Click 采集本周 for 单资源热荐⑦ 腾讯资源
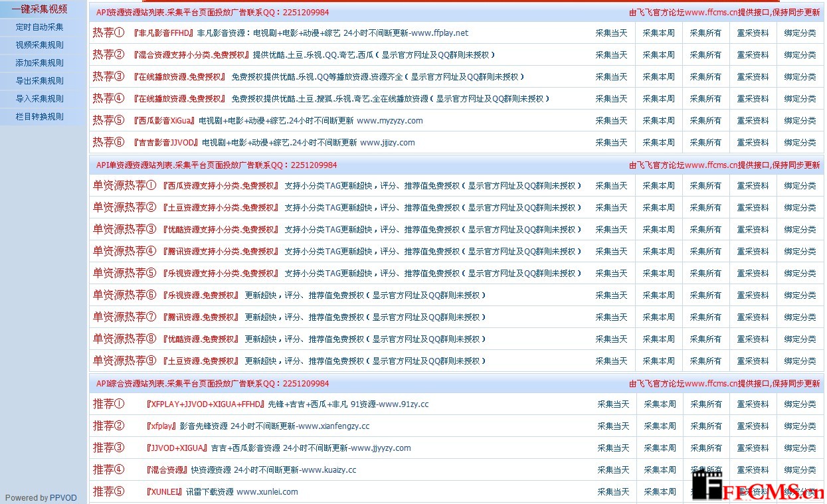827x504 pixels. click(x=658, y=317)
